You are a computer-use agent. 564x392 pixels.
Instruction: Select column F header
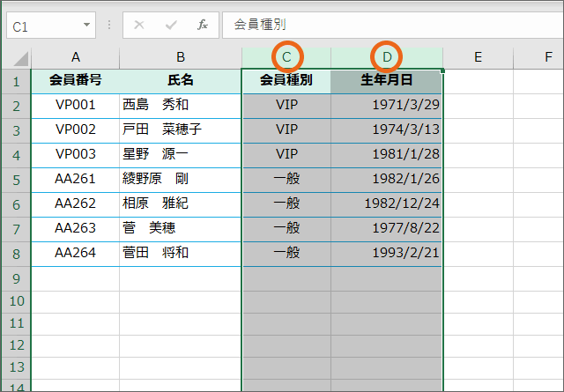tap(538, 57)
